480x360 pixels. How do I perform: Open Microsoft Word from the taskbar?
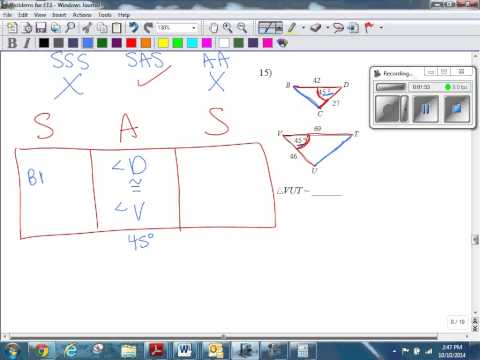click(x=185, y=351)
